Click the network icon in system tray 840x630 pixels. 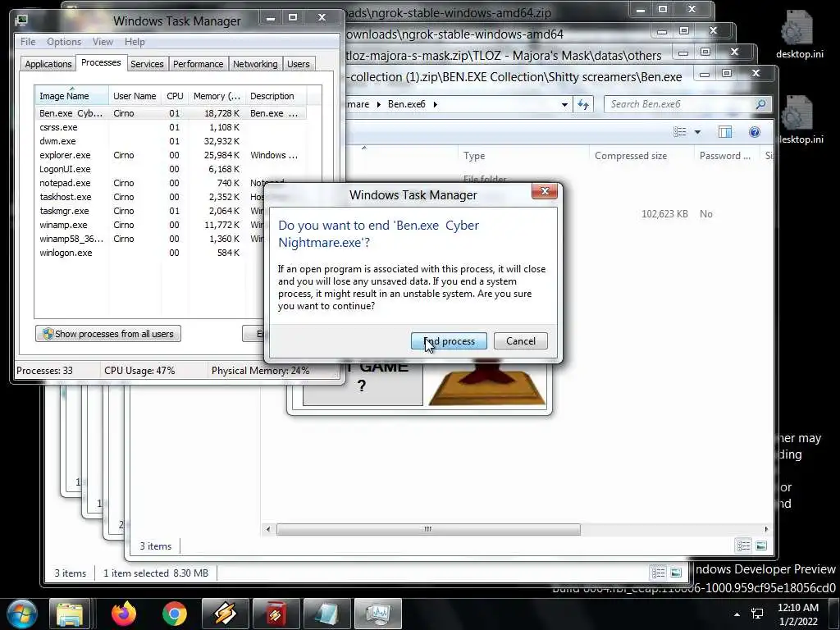point(757,614)
